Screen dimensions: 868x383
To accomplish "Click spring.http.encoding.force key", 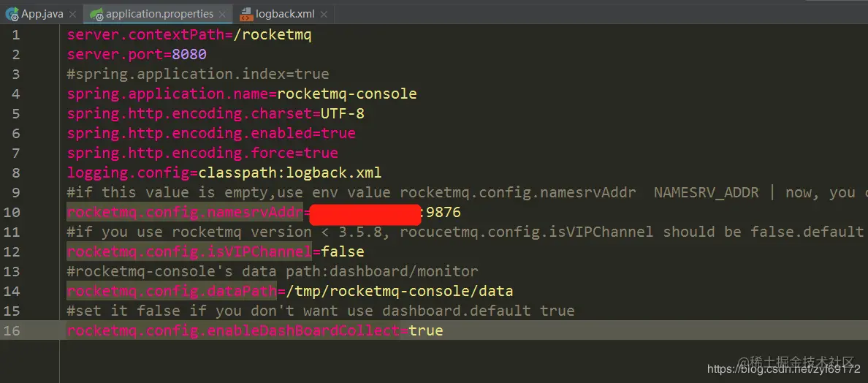I will 181,153.
